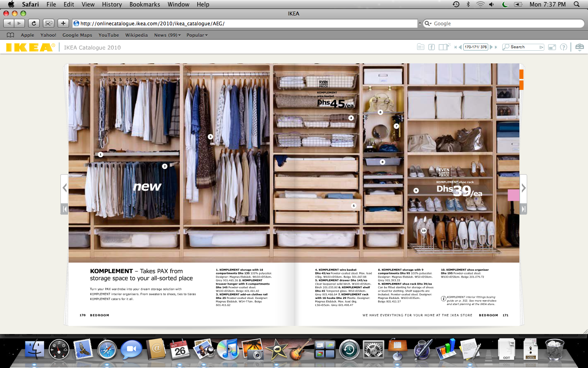Screen dimensions: 588x368
Task: Jump to last catalogue page
Action: coord(496,47)
